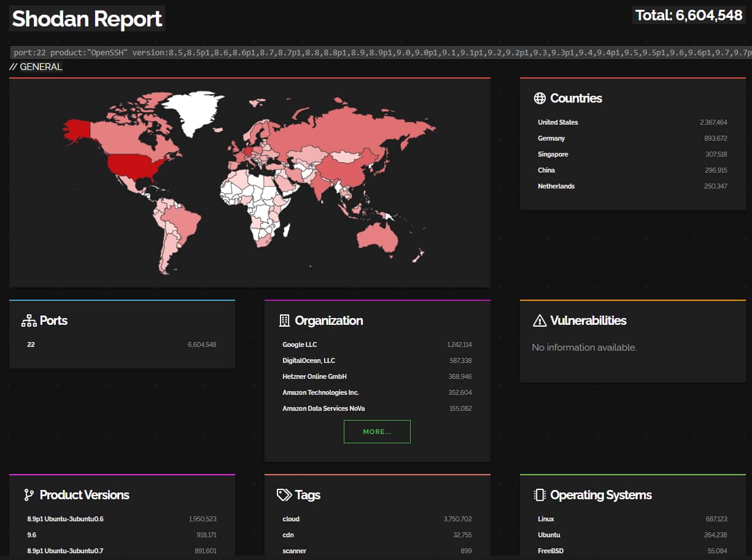Click port 22 in the Ports panel
The width and height of the screenshot is (752, 560).
31,344
